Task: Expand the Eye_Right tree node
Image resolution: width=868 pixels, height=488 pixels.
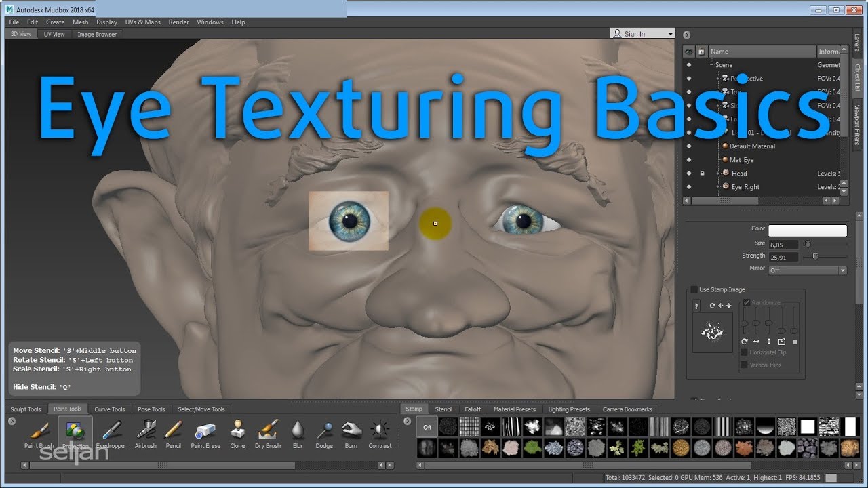Action: coord(718,187)
